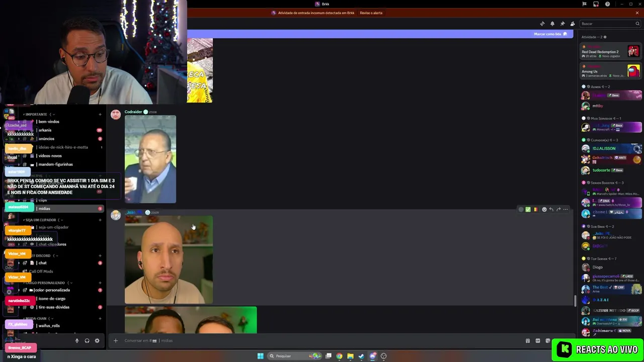
Task: Open Codraider's posted image
Action: (x=150, y=159)
